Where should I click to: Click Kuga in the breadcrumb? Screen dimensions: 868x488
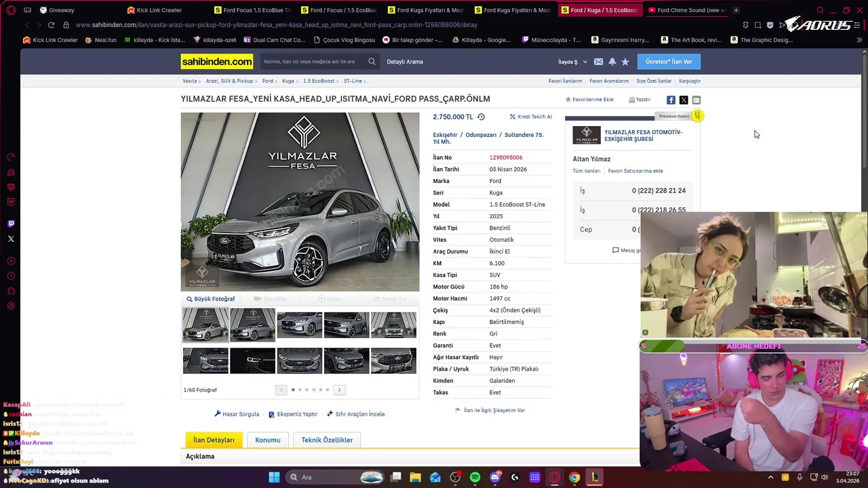[288, 81]
